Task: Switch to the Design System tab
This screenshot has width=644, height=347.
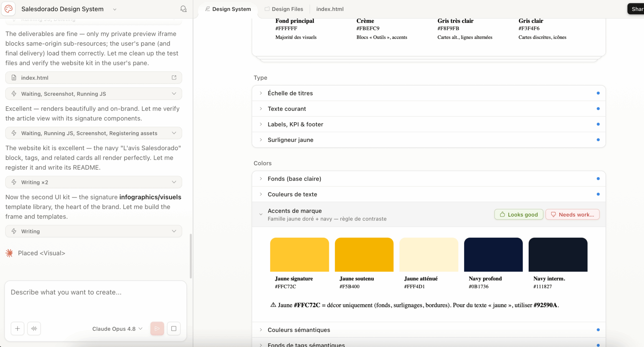Action: [228, 9]
